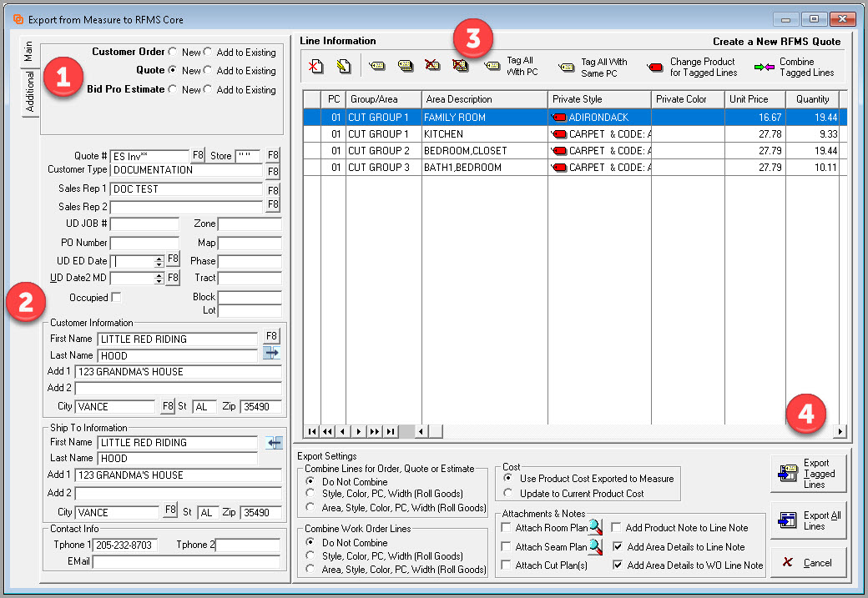
Task: Click the next page double-arrow navigator button
Action: coord(375,431)
